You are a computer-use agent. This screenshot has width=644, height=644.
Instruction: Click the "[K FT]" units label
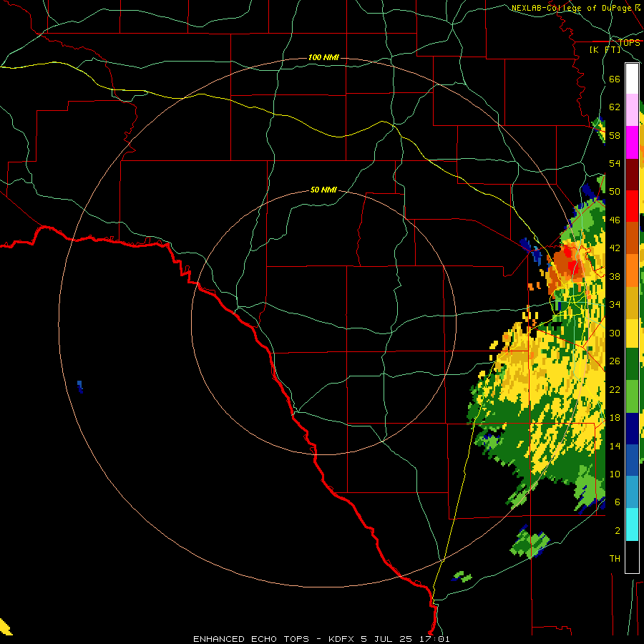pos(605,49)
